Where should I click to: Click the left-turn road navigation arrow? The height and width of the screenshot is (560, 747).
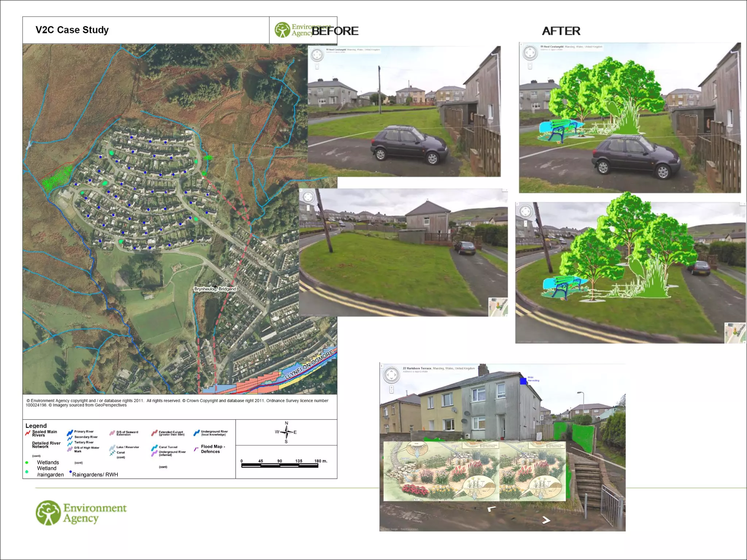[492, 509]
